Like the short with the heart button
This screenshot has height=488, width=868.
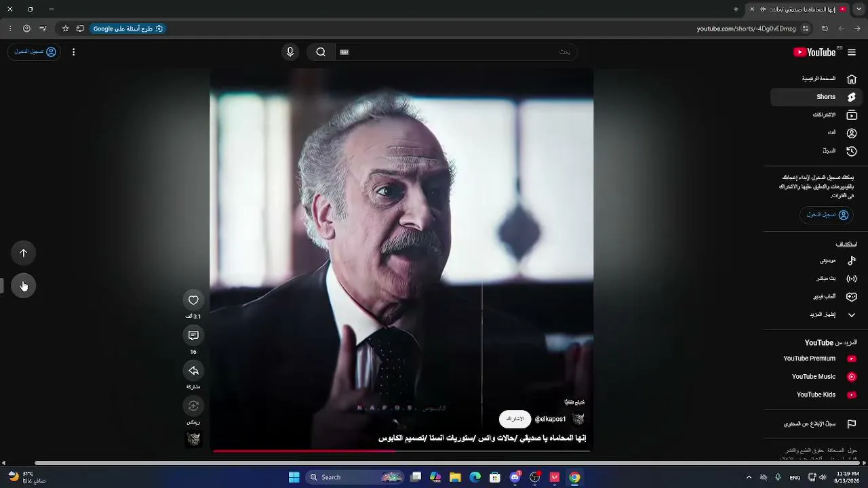click(193, 300)
